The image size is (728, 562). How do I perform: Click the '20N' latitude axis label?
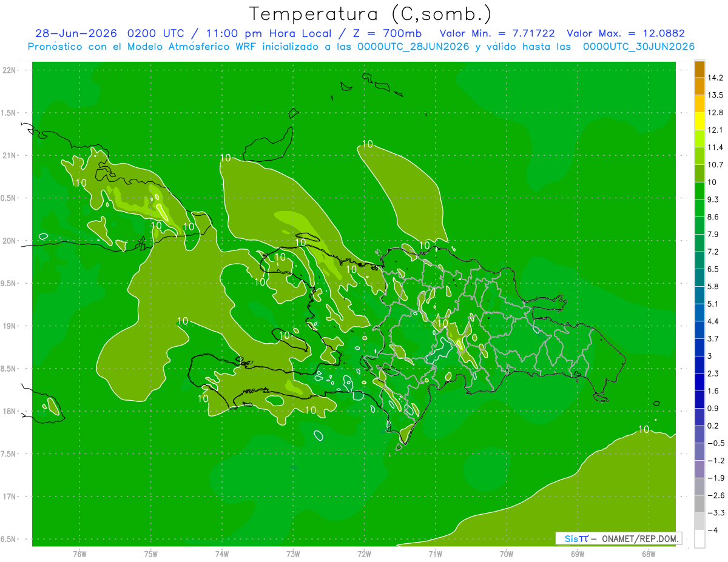9,241
